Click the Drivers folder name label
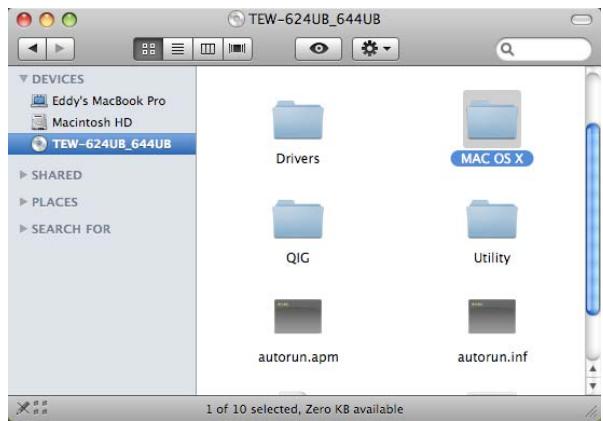The height and width of the screenshot is (421, 603). pyautogui.click(x=298, y=158)
